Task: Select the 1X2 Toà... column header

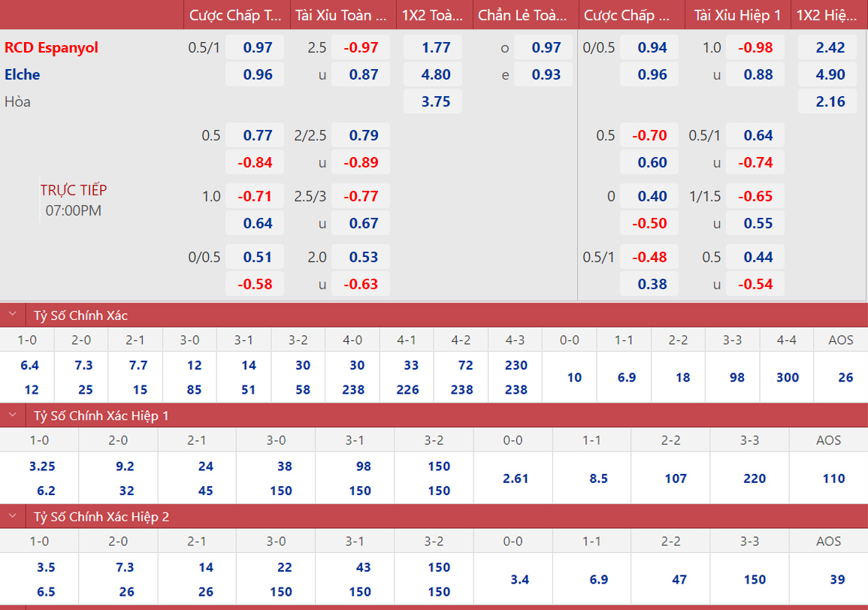Action: pos(433,15)
